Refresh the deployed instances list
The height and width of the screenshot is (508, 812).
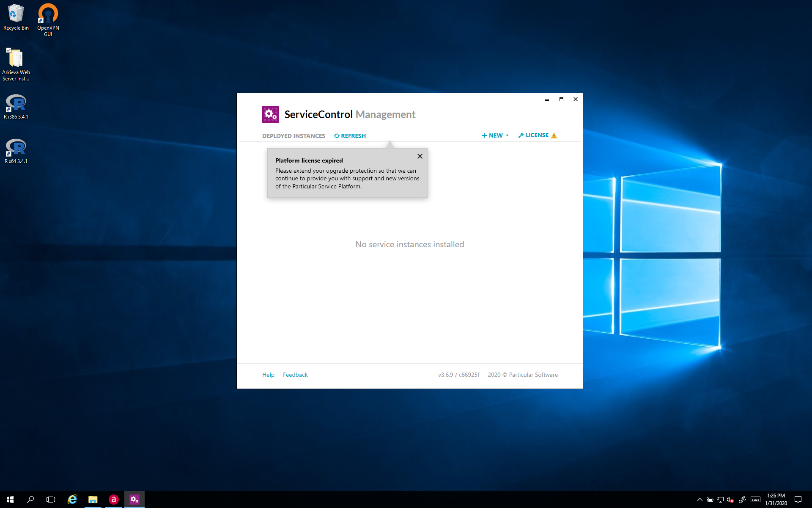coord(350,136)
